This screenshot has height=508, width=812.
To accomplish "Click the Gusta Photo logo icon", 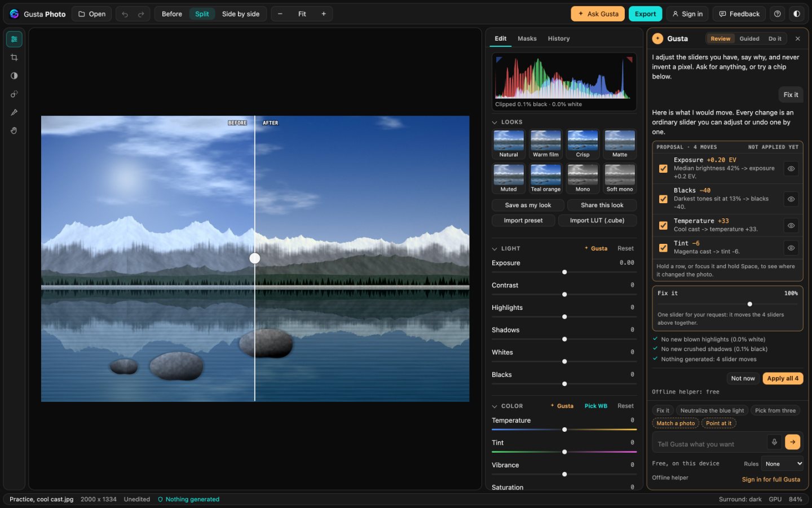I will point(14,14).
